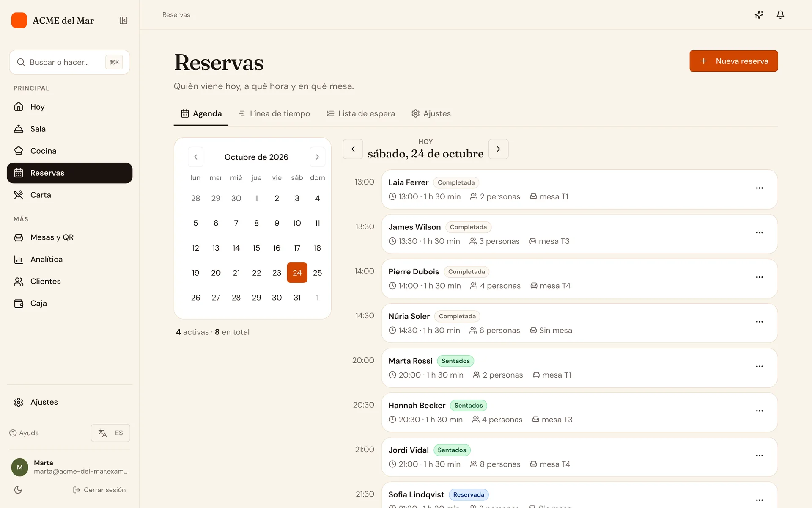Switch to Lista de espera tab
The height and width of the screenshot is (508, 812).
[x=361, y=113]
